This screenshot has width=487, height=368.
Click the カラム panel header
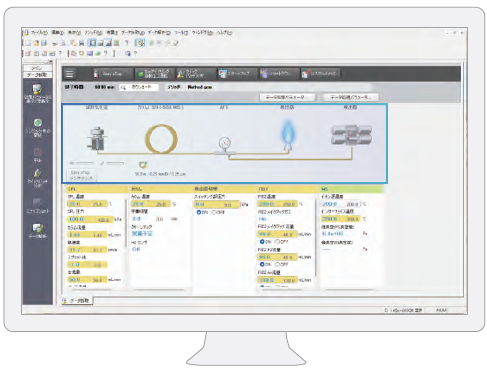click(x=159, y=189)
